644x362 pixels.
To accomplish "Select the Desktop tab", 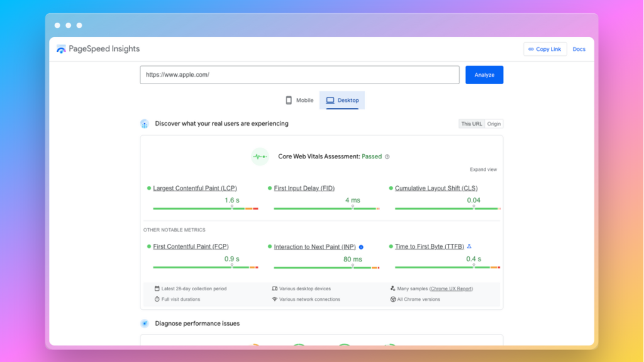I will (342, 100).
